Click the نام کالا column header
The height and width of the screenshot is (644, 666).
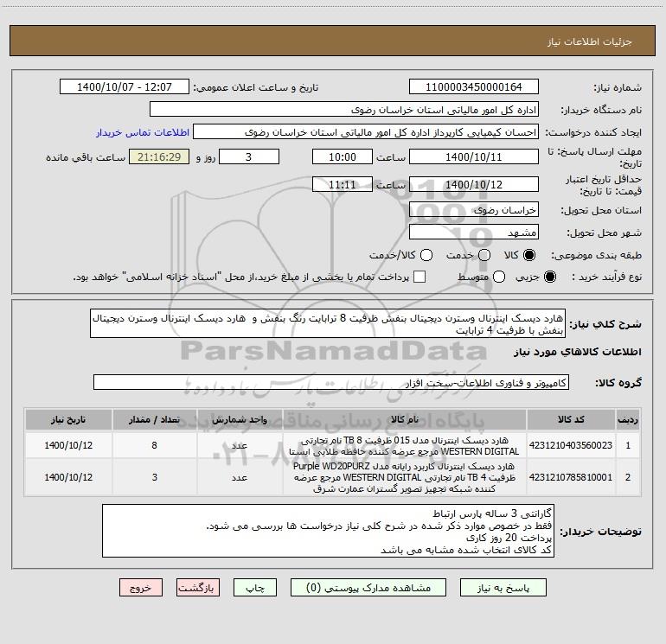[x=405, y=419]
